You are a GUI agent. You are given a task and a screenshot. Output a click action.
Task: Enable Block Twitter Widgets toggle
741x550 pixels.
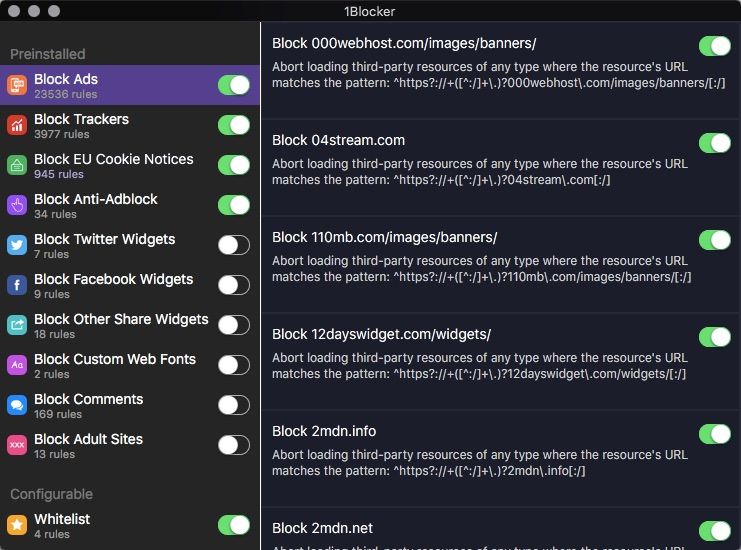[x=234, y=245]
